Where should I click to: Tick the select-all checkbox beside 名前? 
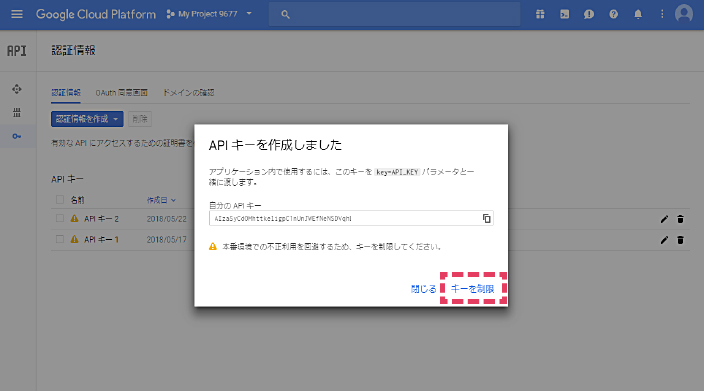[60, 200]
